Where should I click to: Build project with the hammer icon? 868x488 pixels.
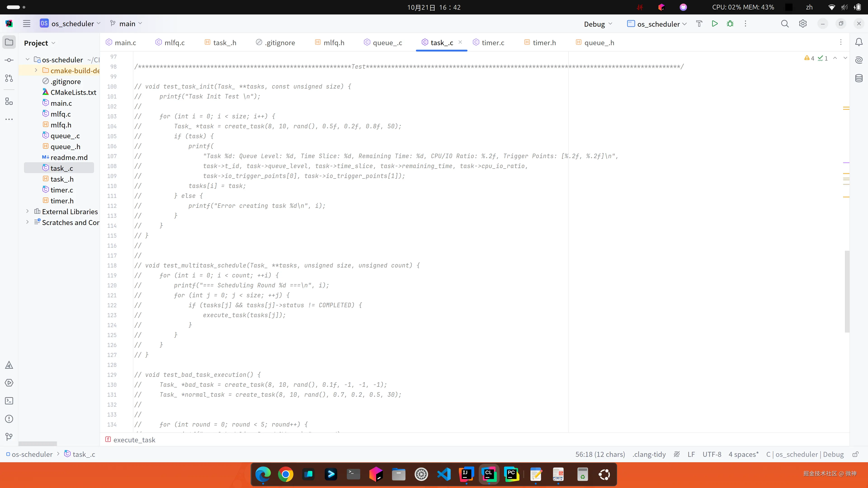click(699, 23)
